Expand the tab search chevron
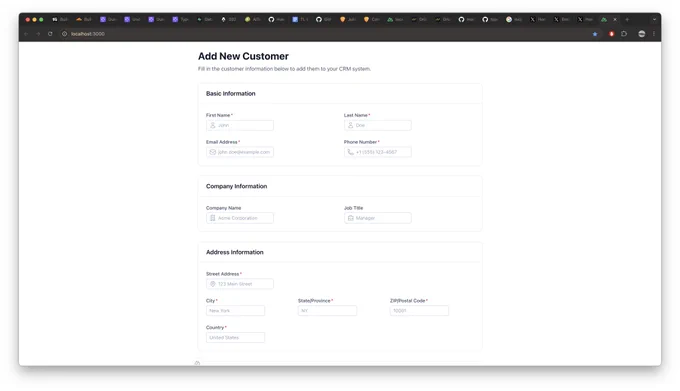Screen dimensions: 680x391 pyautogui.click(x=654, y=20)
